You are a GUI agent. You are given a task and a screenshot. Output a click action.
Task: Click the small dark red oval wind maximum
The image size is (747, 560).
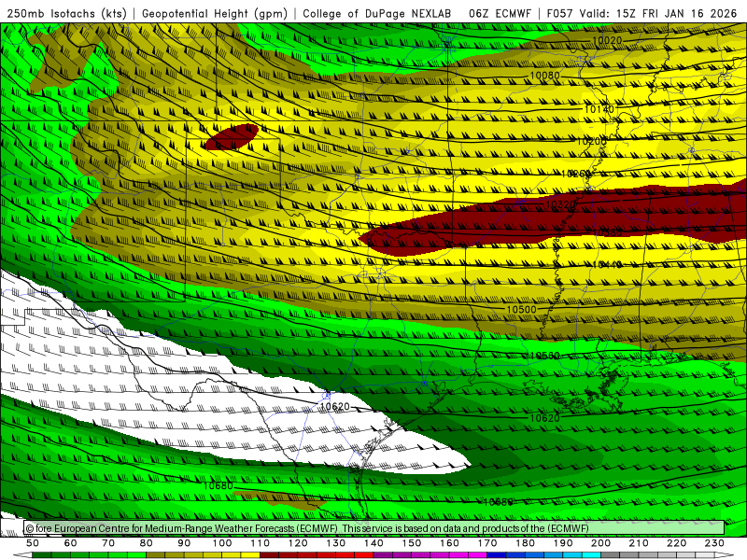click(x=231, y=137)
